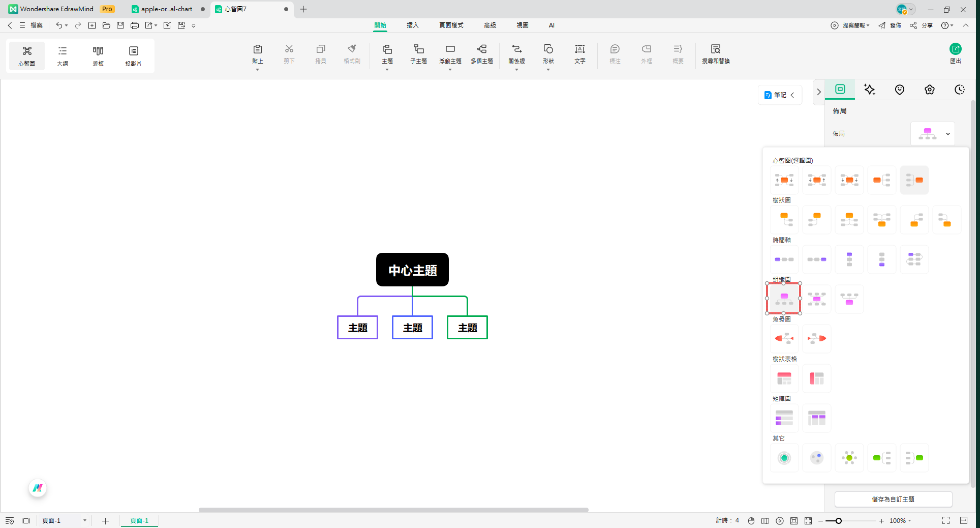Image resolution: width=980 pixels, height=528 pixels.
Task: Open Find and Replace (搜尋和替換)
Action: pyautogui.click(x=715, y=53)
